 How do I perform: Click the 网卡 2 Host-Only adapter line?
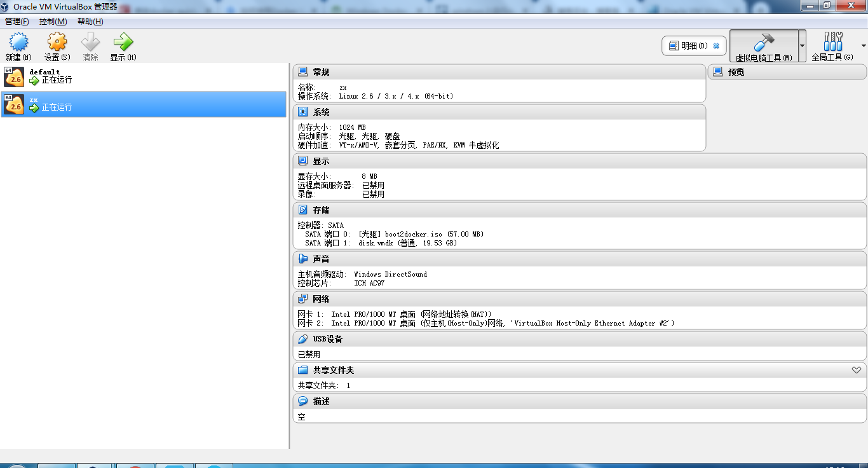click(x=486, y=323)
